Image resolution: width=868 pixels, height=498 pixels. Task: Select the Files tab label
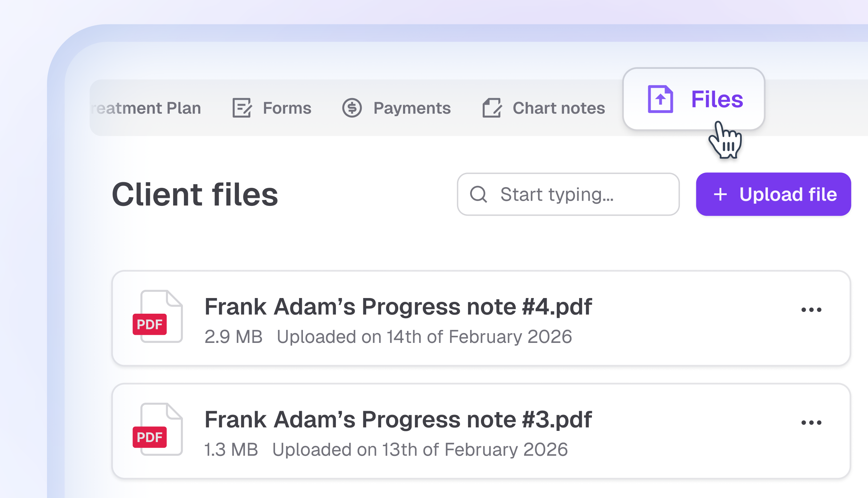click(717, 99)
